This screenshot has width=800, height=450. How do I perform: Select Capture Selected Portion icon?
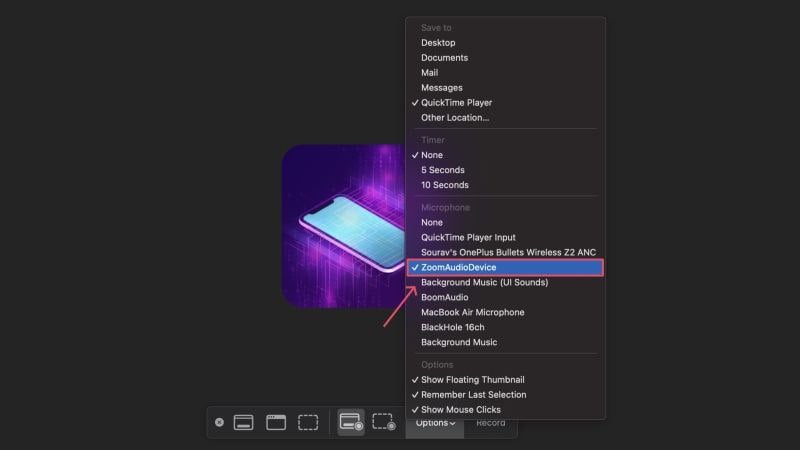click(x=308, y=422)
